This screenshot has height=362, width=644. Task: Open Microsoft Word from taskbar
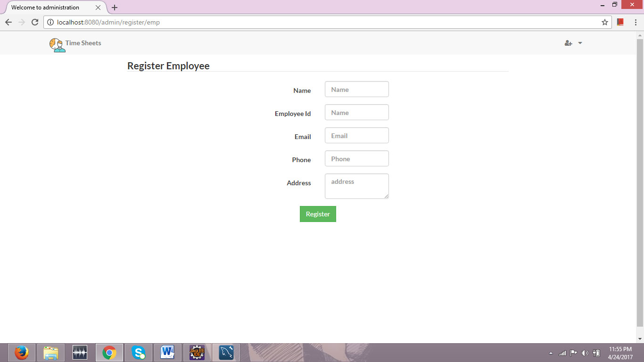168,353
